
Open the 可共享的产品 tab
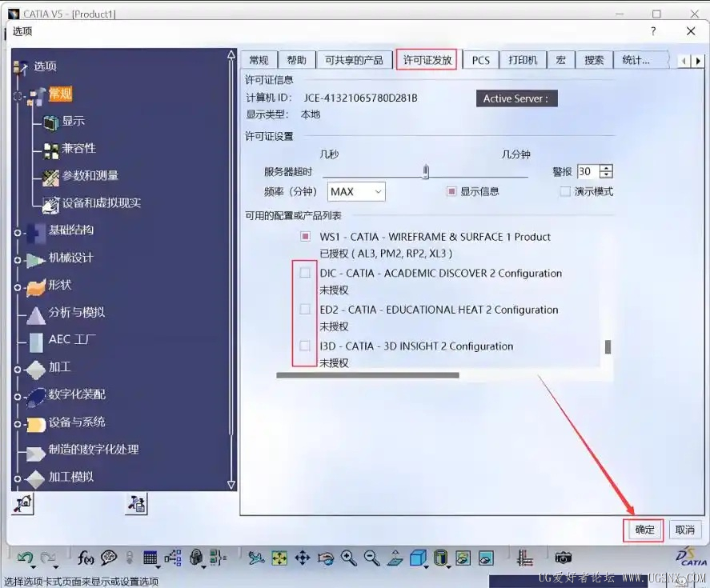click(354, 60)
